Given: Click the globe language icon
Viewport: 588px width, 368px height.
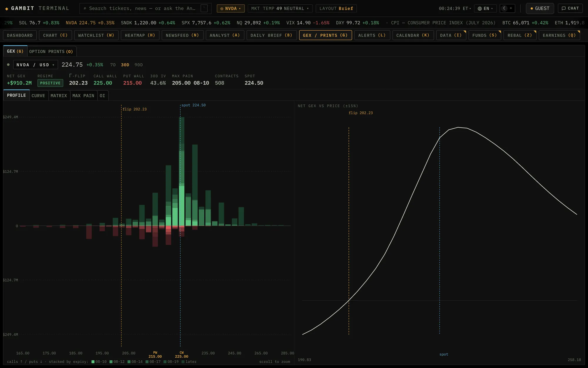Looking at the screenshot, I should point(480,9).
